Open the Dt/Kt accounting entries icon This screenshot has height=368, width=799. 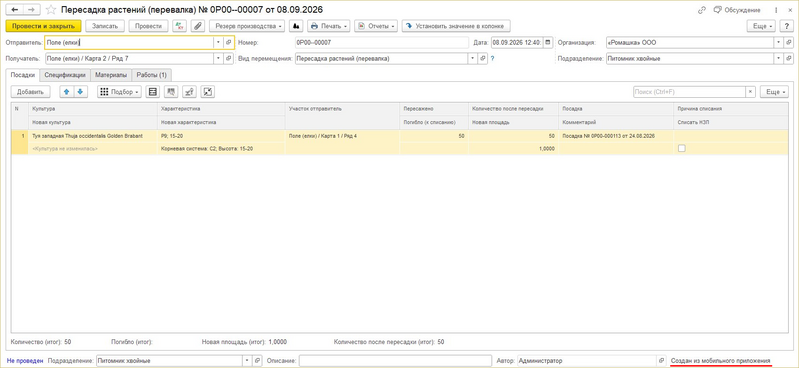179,25
